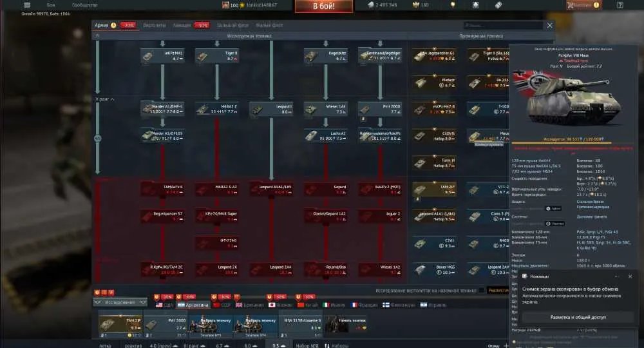Dismiss the Ножницы notification
Screen dimensions: 644x348
(x=630, y=276)
